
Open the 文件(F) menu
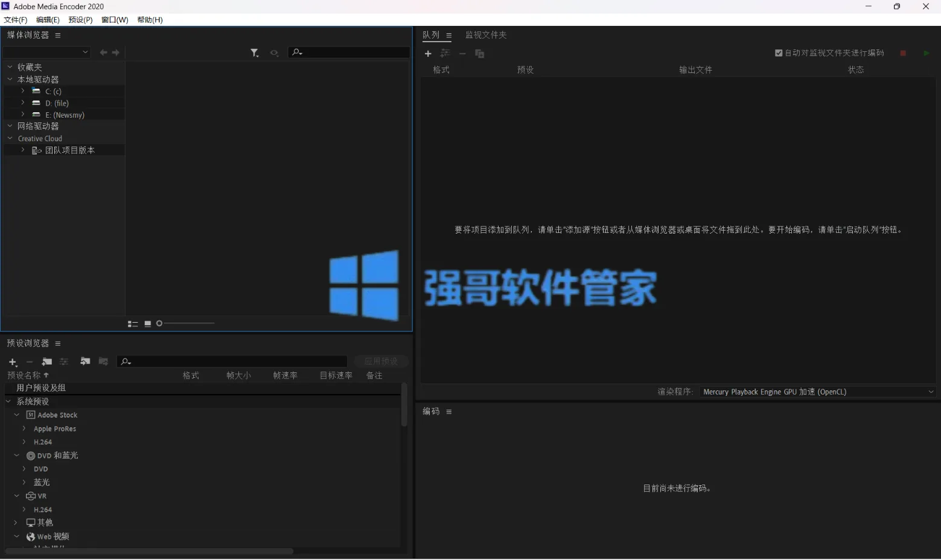pos(16,20)
